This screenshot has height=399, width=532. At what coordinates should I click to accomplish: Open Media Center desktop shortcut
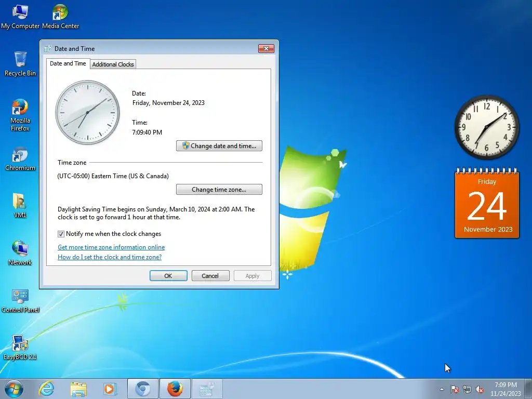click(60, 16)
